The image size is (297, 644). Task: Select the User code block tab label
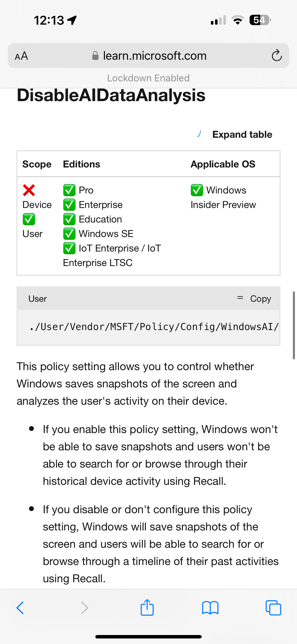[38, 299]
